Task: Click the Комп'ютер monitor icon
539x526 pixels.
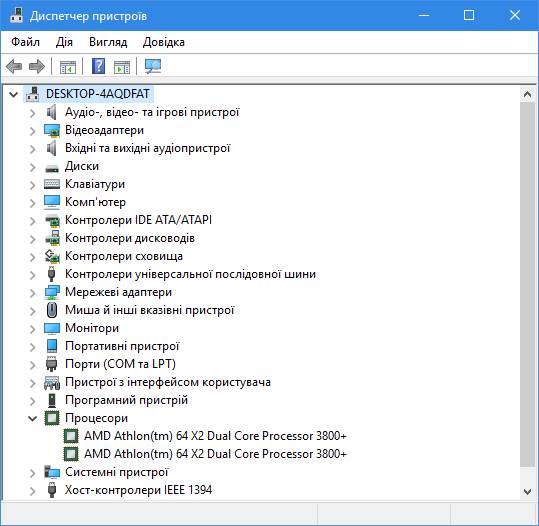Action: coord(52,202)
